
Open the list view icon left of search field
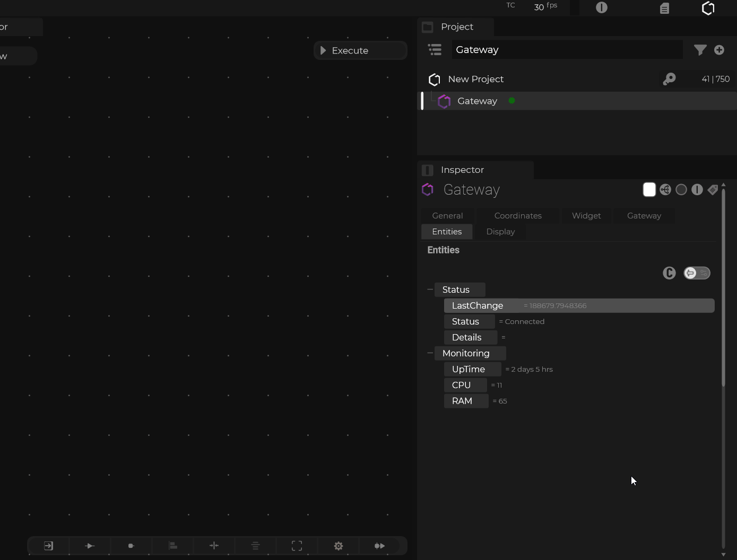435,50
